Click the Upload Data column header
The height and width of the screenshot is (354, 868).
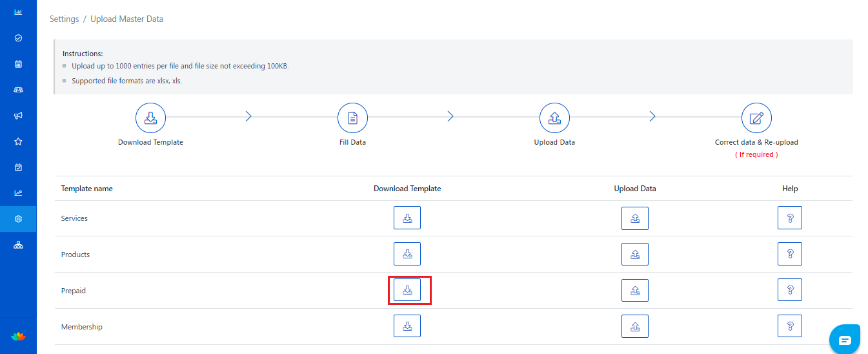coord(635,189)
